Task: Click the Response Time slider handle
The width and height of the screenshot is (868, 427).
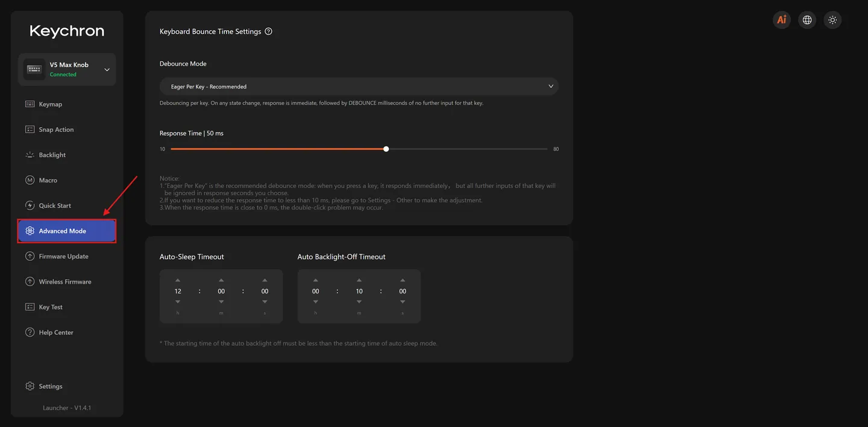Action: click(x=386, y=149)
